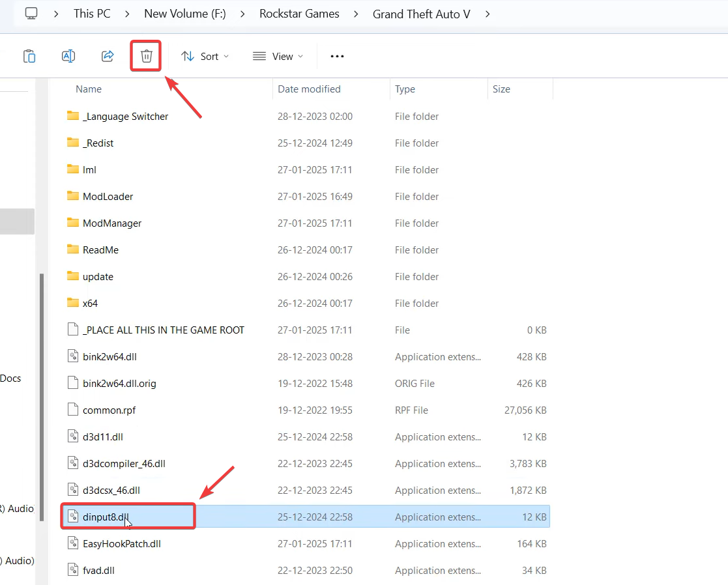Click the d3d11.dll file icon
Viewport: 728px width, 585px height.
click(x=73, y=436)
